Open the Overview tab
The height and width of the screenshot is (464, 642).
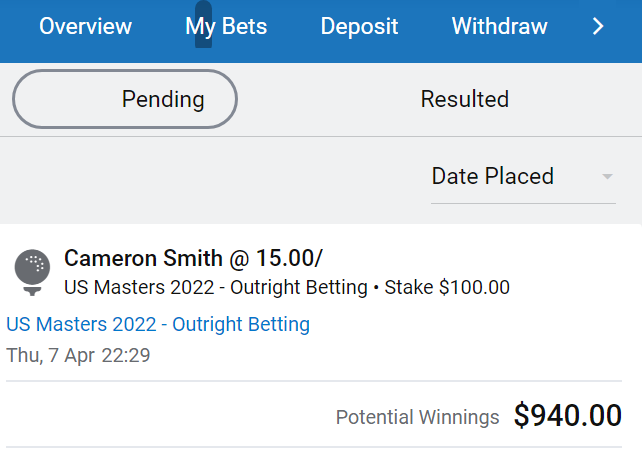pos(85,27)
